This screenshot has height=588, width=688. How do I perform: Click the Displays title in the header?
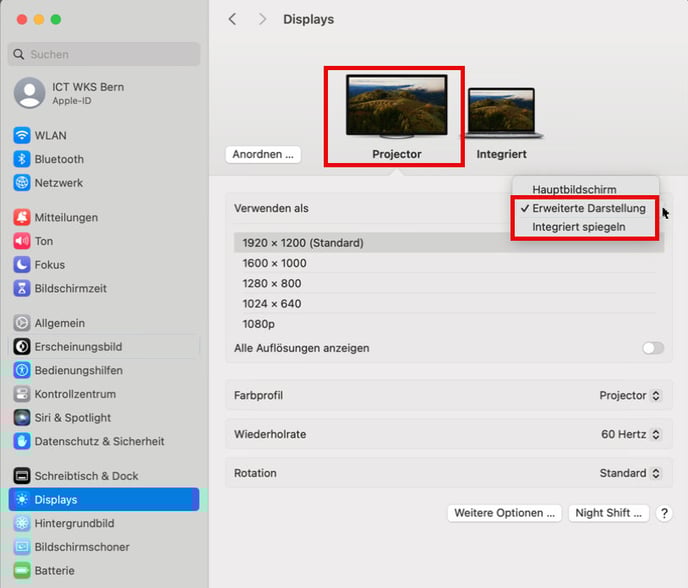pos(308,19)
